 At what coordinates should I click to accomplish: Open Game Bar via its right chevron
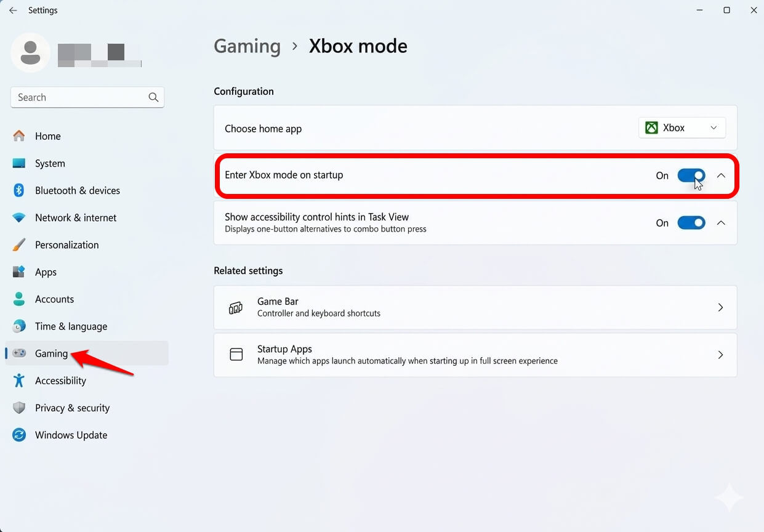(720, 307)
